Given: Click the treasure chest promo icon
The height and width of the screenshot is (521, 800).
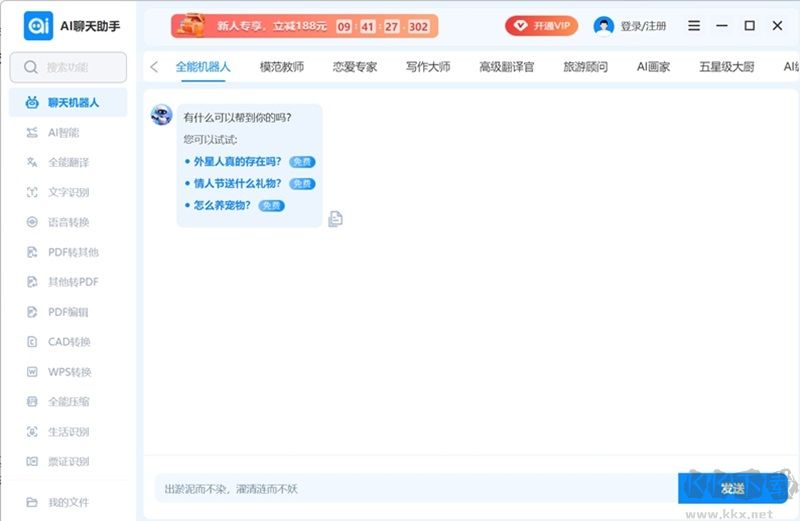Looking at the screenshot, I should (x=190, y=26).
